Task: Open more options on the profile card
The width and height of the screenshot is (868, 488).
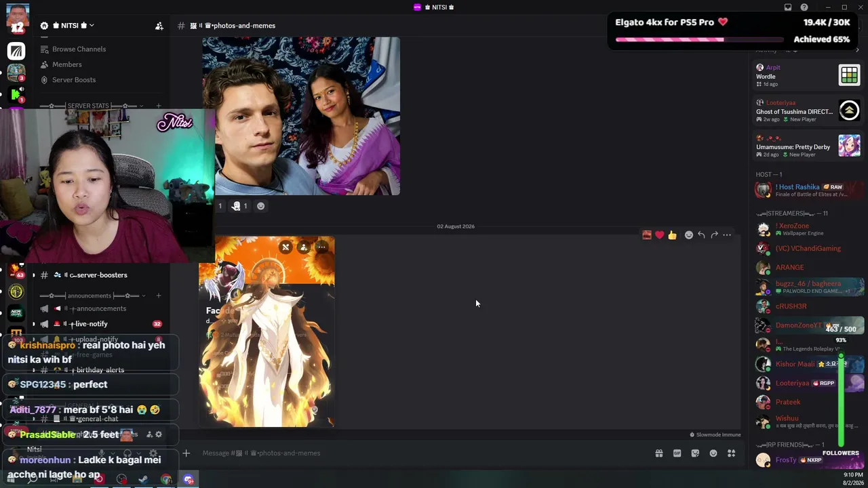Action: coord(321,247)
